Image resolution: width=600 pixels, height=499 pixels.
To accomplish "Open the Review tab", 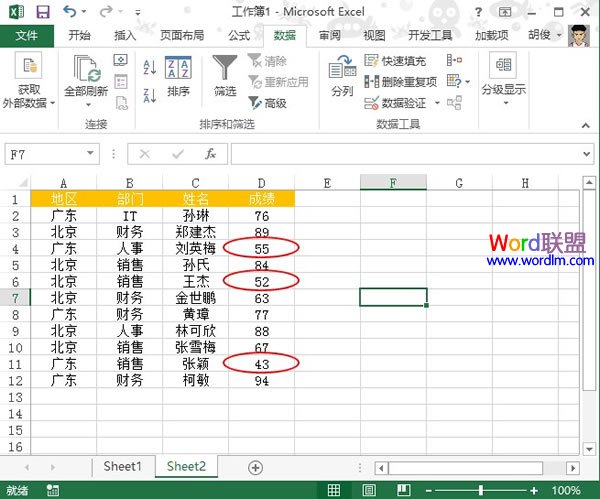I will point(329,36).
